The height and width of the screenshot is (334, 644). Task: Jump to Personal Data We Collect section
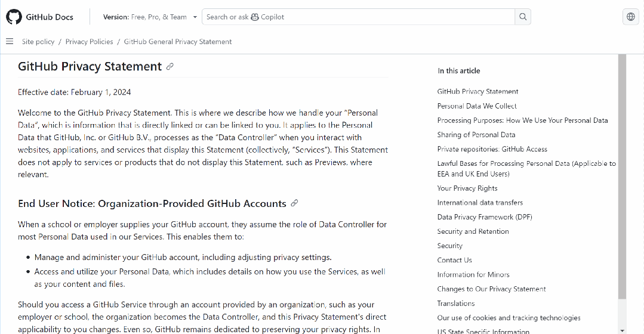[x=477, y=106]
